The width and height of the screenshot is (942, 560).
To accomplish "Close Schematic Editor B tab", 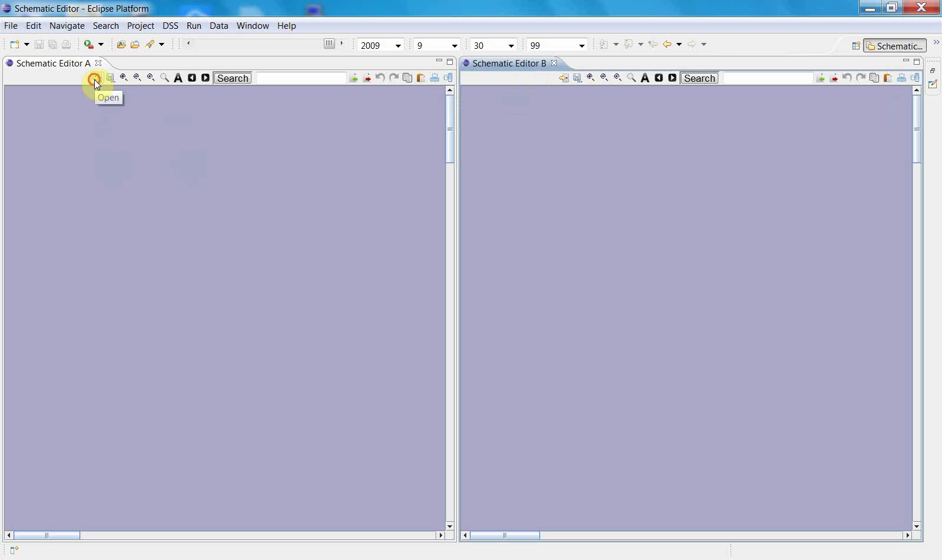I will [x=554, y=63].
